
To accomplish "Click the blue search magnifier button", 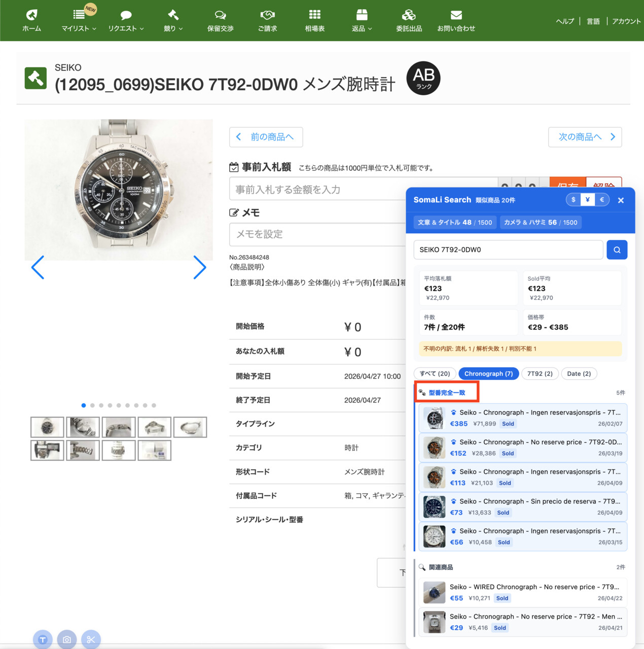I will [617, 249].
